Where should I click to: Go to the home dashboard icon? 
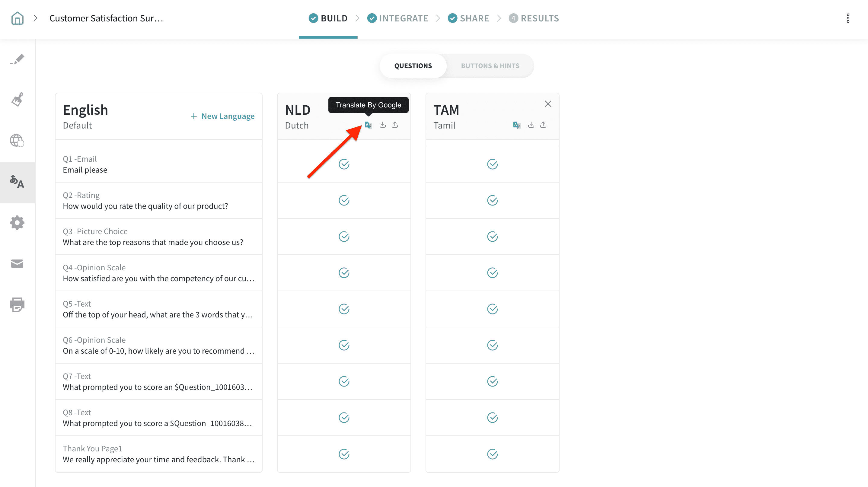pyautogui.click(x=17, y=18)
